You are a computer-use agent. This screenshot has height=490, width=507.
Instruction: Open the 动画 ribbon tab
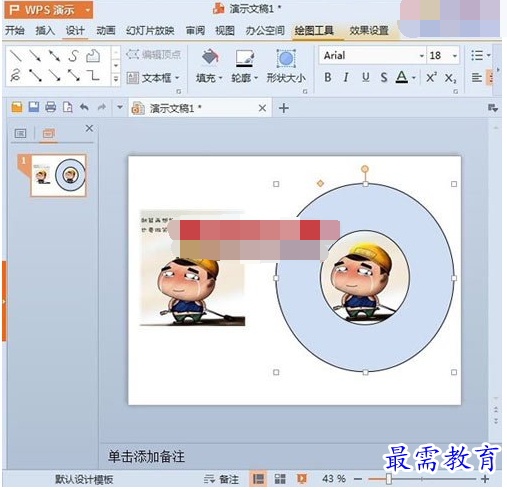click(x=106, y=31)
